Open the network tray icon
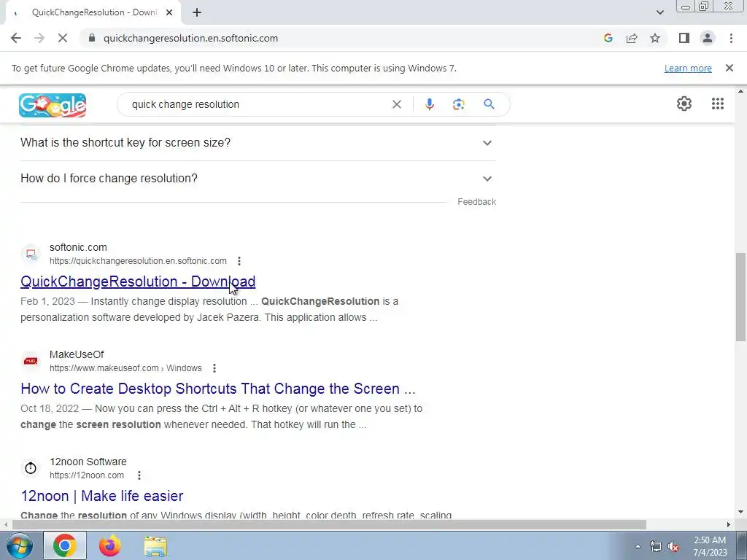 (656, 547)
